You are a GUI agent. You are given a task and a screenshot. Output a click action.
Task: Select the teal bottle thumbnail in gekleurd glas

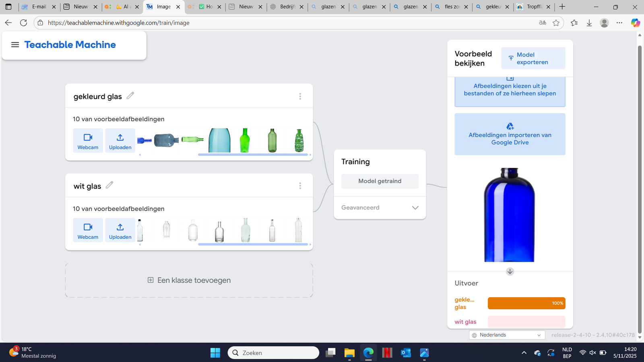click(219, 140)
